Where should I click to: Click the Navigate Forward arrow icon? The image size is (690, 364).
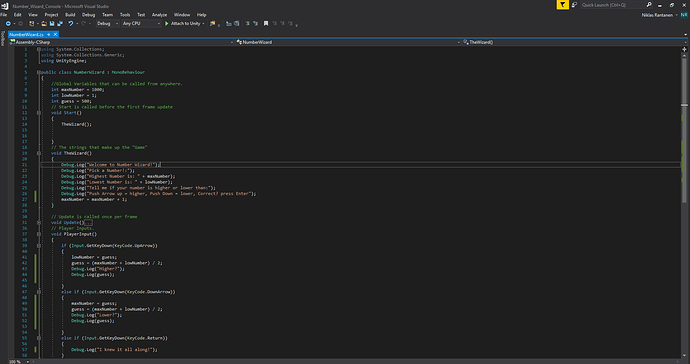pos(20,23)
